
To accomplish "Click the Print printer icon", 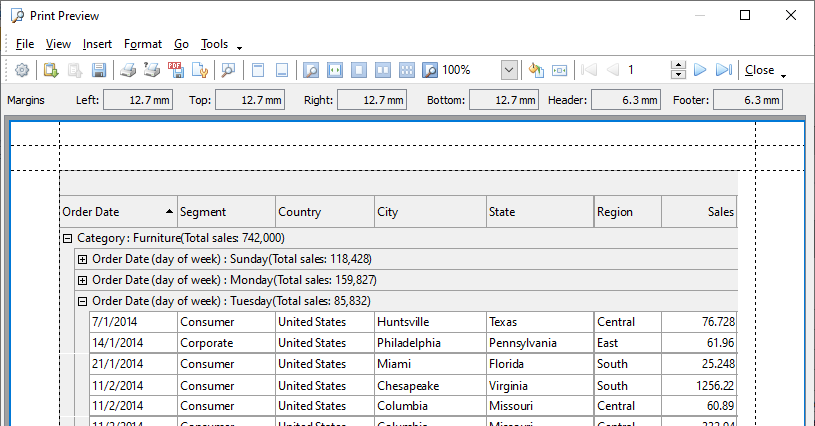I will tap(128, 70).
